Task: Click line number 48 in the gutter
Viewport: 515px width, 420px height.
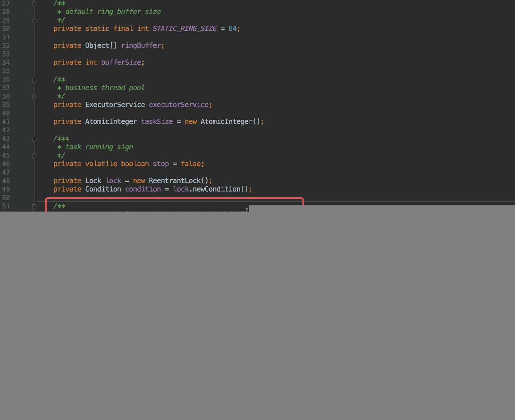Action: 6,180
